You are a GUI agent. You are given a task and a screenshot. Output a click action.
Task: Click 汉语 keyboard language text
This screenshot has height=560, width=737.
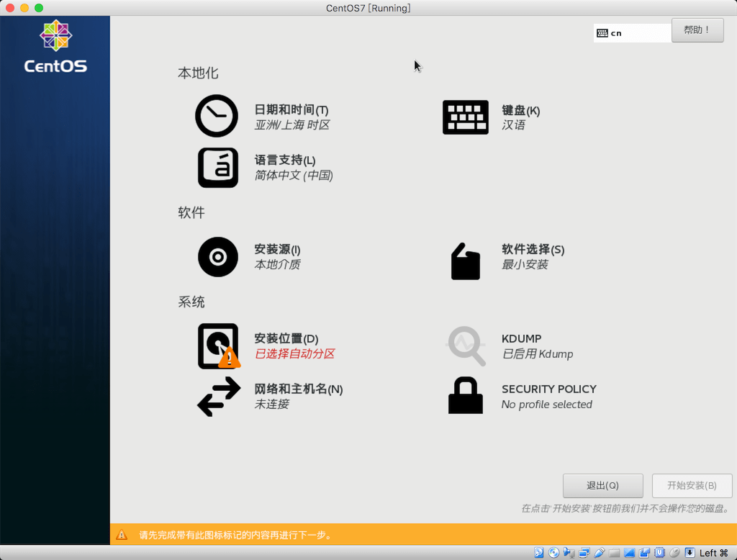[513, 125]
